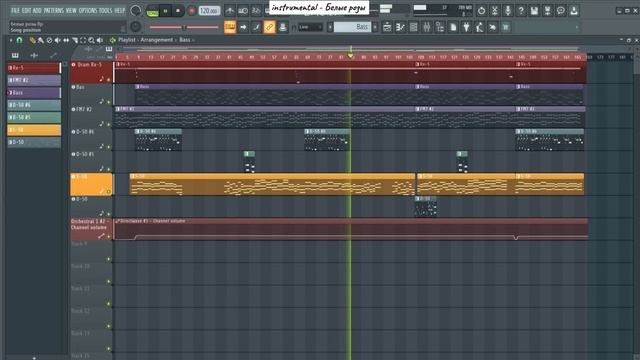The width and height of the screenshot is (640, 360).
Task: Toggle countdown before recording icon
Action: [256, 11]
